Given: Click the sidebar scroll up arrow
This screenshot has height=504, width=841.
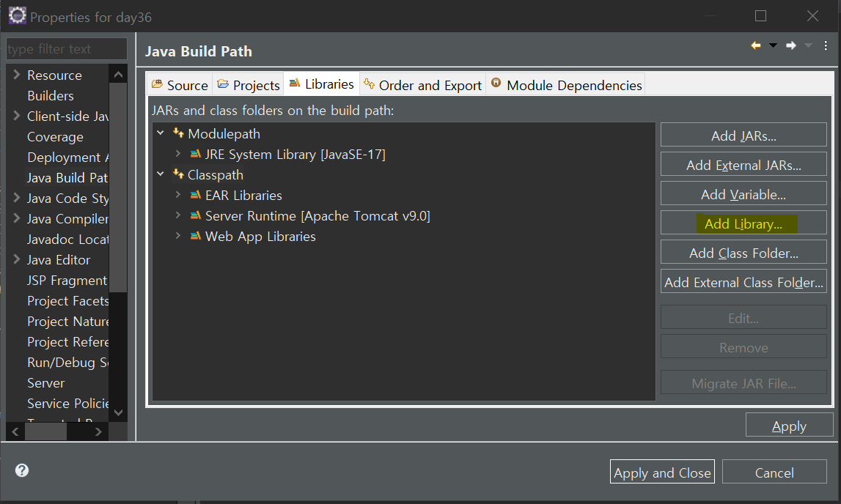Looking at the screenshot, I should click(x=118, y=74).
